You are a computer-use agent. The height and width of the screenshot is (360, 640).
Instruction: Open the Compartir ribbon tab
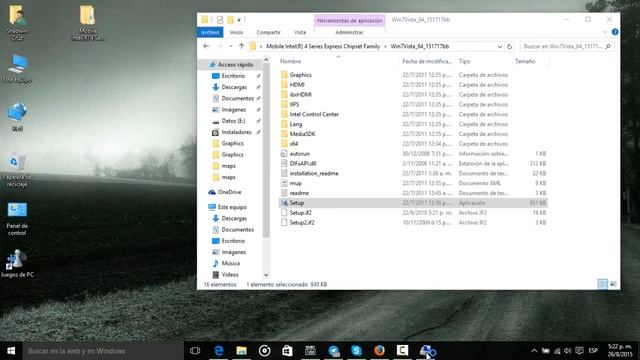[268, 32]
